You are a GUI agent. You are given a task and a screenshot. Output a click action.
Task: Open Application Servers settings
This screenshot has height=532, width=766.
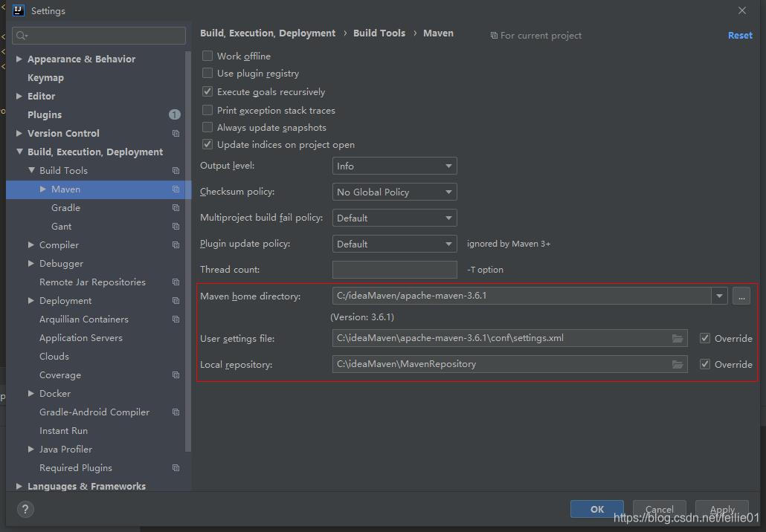click(80, 338)
